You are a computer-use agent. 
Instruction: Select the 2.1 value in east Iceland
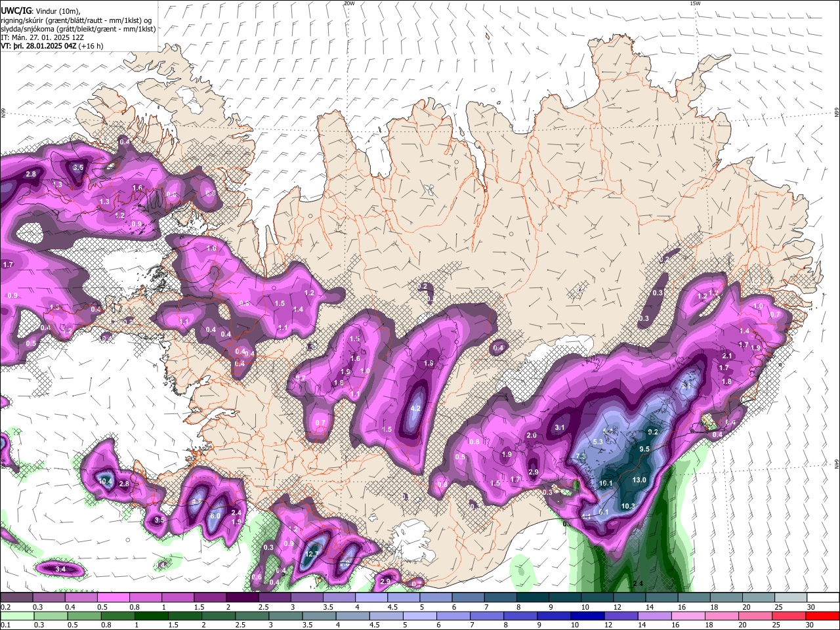point(727,356)
